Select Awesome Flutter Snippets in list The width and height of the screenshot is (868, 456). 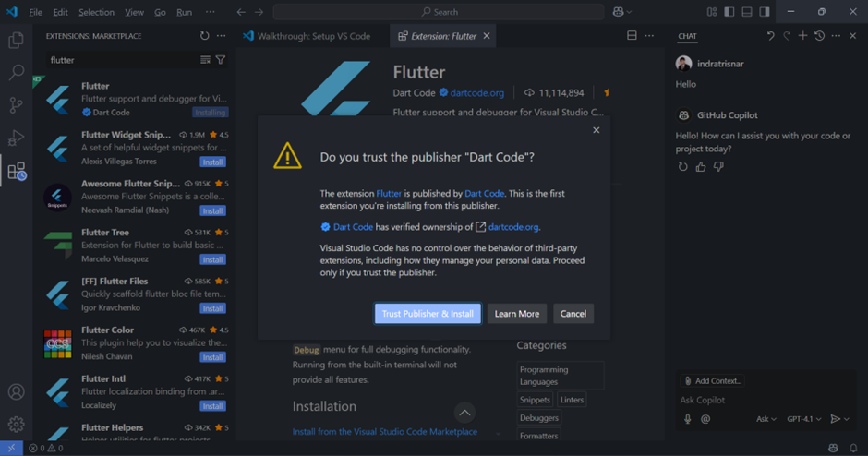(135, 197)
